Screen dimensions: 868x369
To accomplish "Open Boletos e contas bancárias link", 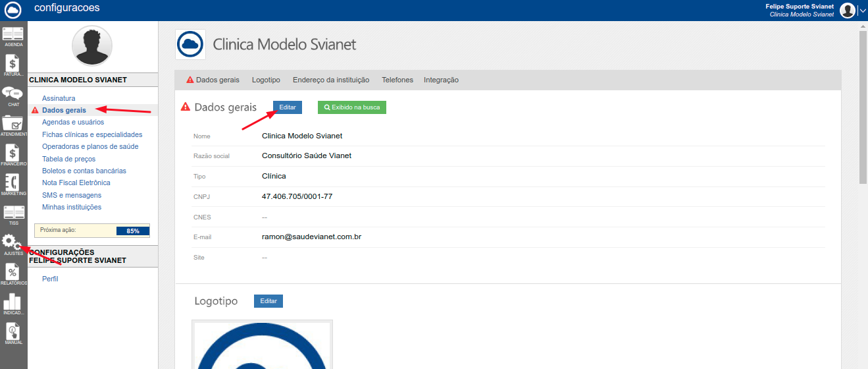I will point(84,171).
